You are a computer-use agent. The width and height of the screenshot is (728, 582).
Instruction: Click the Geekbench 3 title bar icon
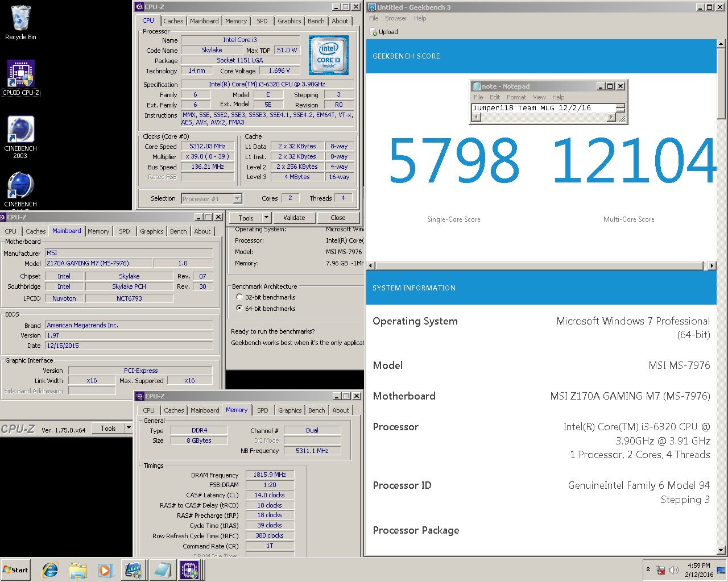tap(372, 7)
